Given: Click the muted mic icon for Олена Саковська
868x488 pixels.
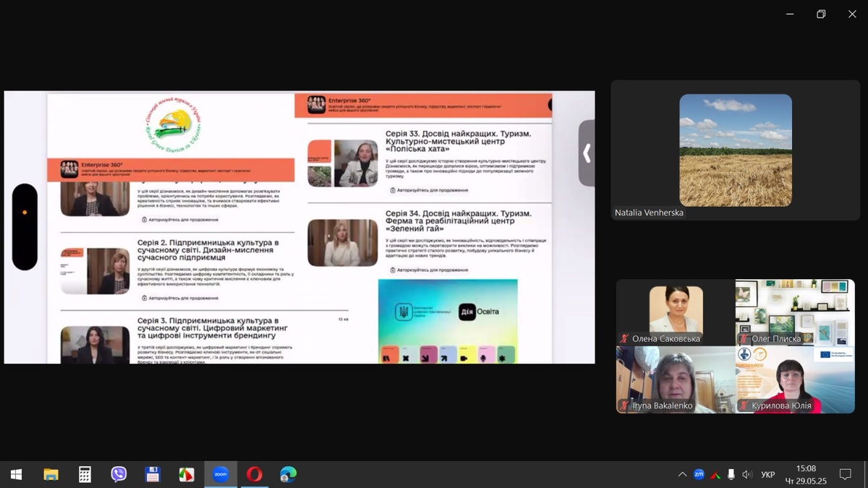Looking at the screenshot, I should 624,339.
